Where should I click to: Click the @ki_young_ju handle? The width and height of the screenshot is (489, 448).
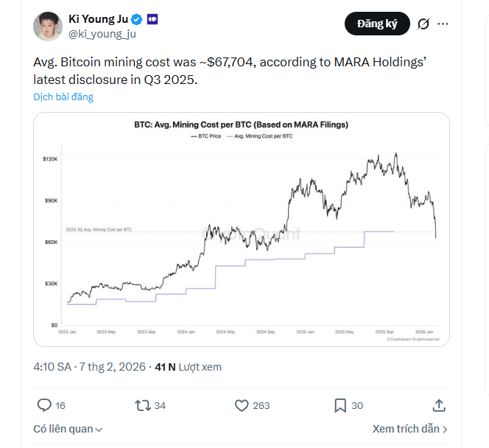click(102, 34)
